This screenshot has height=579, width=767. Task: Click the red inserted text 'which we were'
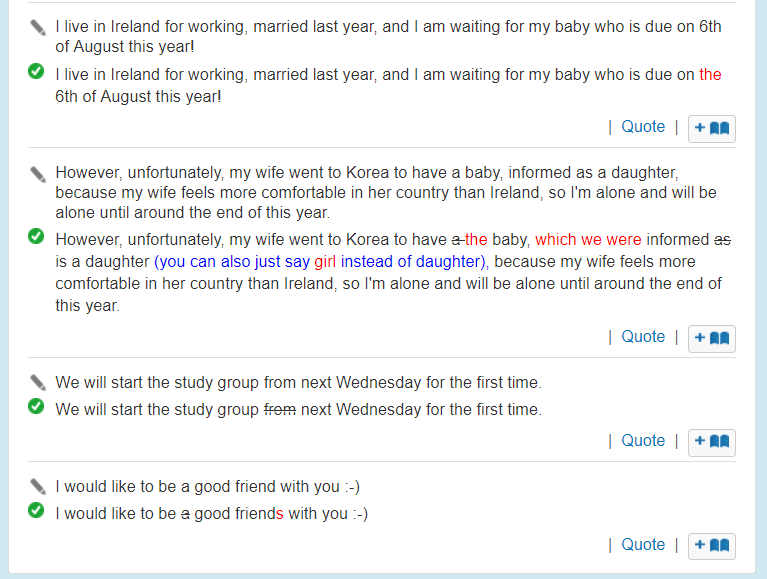pyautogui.click(x=588, y=240)
